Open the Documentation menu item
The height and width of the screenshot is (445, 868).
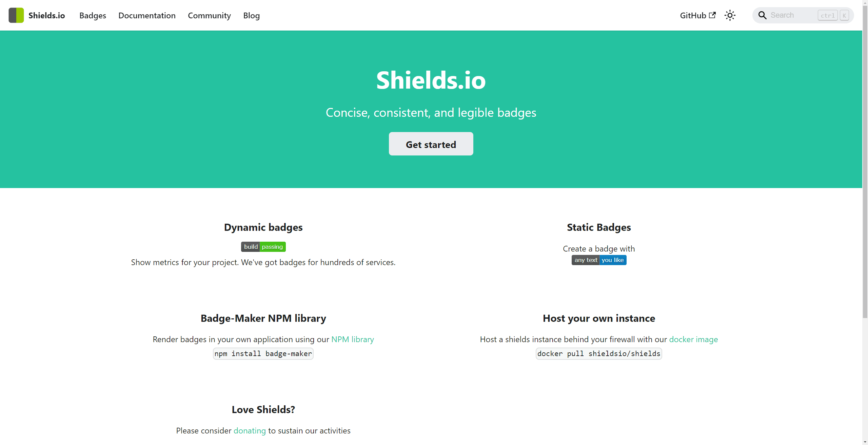147,15
